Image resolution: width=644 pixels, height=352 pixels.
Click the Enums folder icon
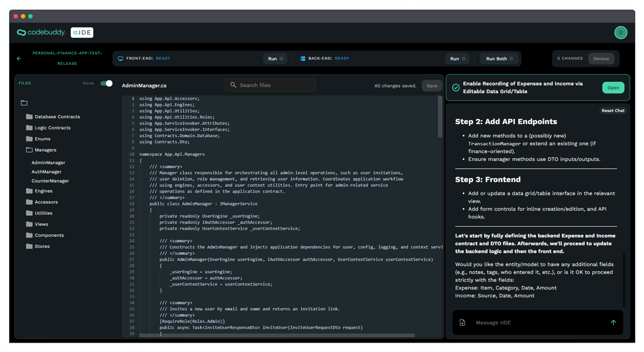tap(29, 139)
